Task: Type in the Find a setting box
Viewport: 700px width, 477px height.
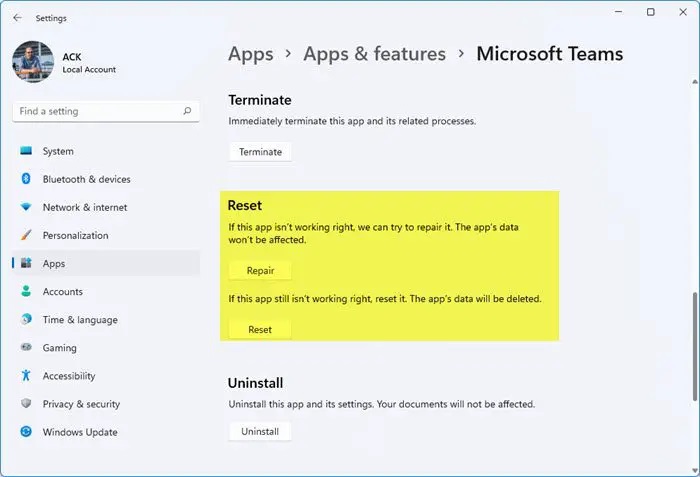Action: 95,111
